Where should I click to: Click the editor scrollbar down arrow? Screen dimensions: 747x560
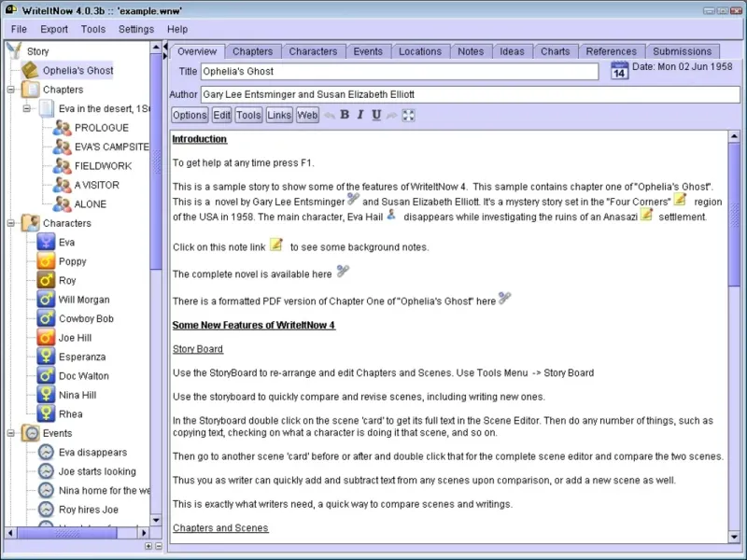click(734, 538)
